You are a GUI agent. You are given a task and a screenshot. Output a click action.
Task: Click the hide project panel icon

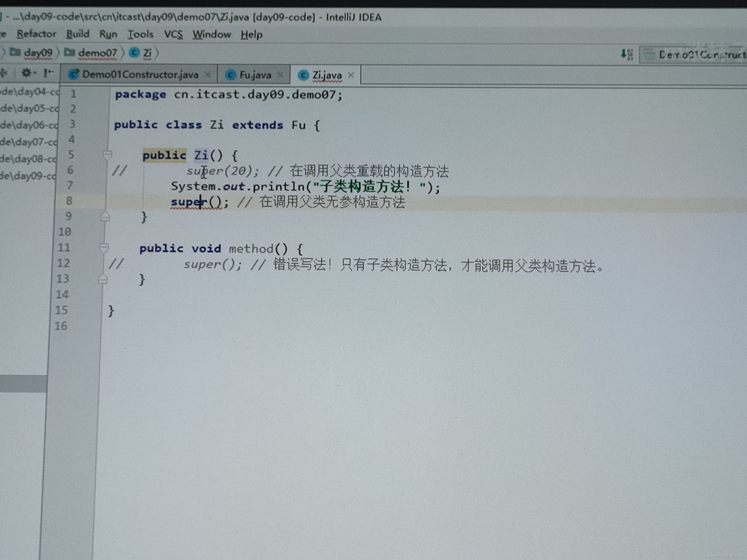point(49,73)
